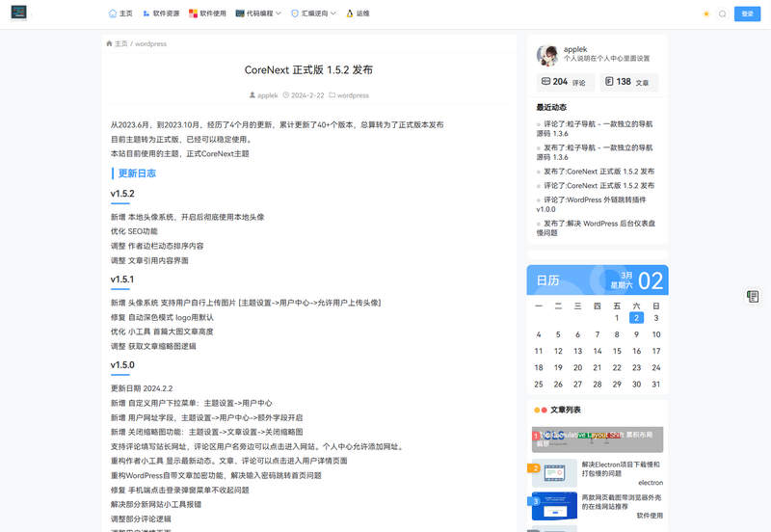771x532 pixels.
Task: Click article title CoreNext 正式版 1.5.2 发布
Action: (308, 69)
